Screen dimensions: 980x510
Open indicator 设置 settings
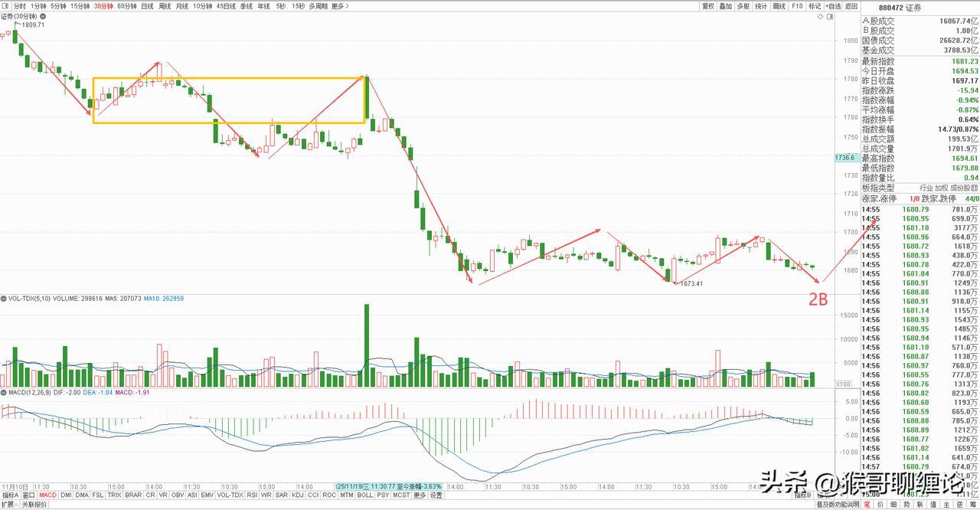436,495
